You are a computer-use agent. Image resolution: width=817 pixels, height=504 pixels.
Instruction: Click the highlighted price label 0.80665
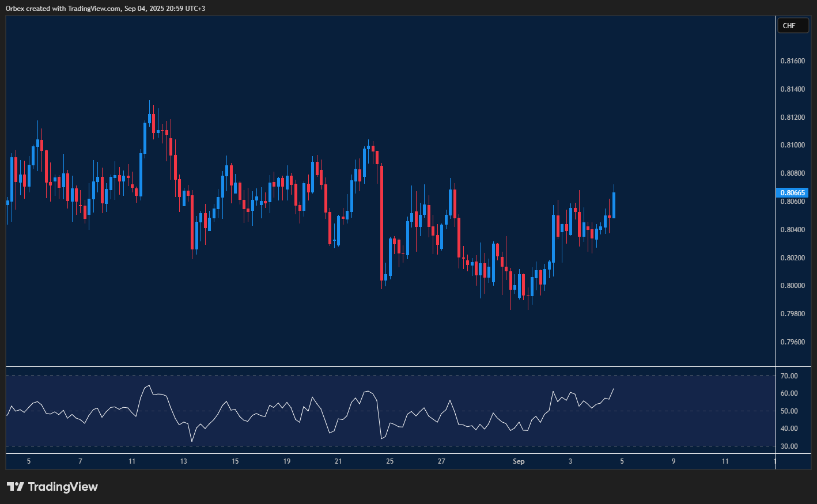click(x=792, y=193)
